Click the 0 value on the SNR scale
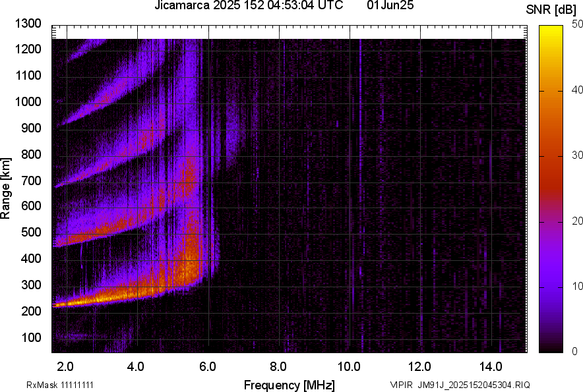The height and width of the screenshot is (392, 583). [575, 351]
